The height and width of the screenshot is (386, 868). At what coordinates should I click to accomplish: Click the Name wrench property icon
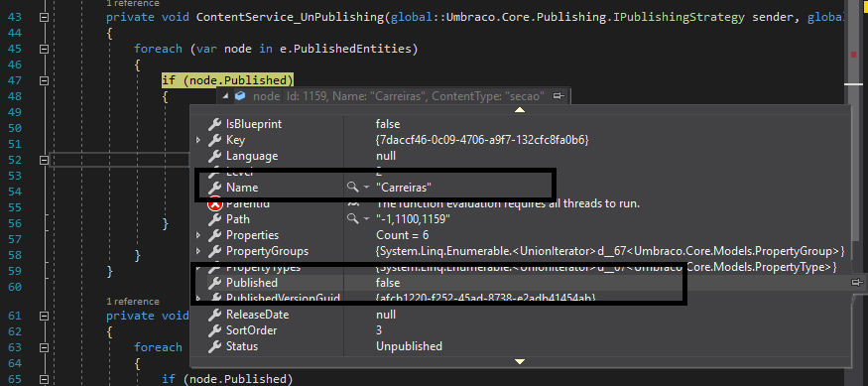pos(215,188)
